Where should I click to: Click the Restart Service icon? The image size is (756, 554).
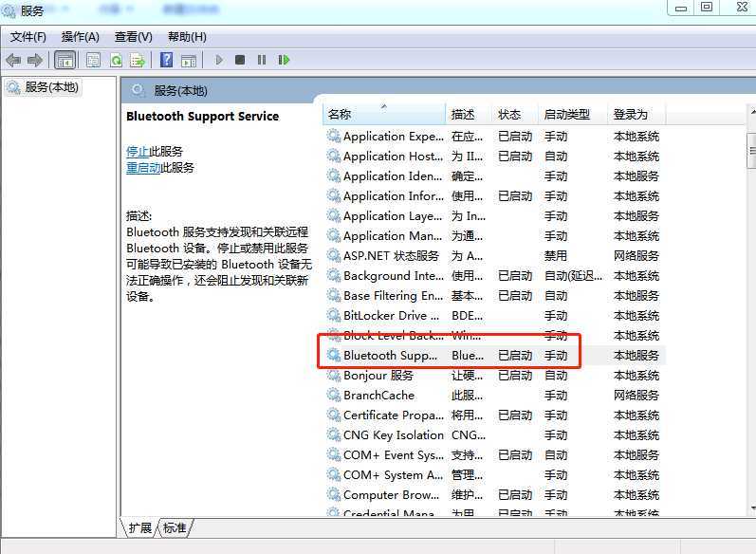284,60
